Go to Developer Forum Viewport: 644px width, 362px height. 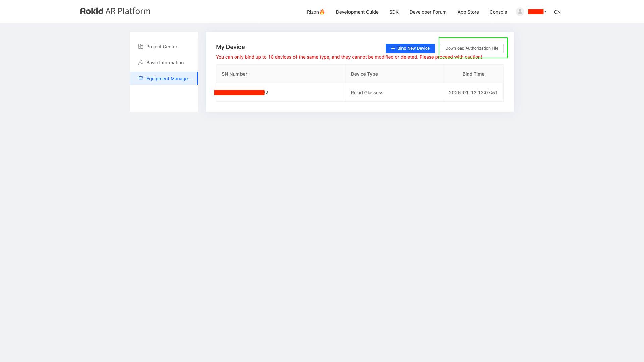coord(428,12)
